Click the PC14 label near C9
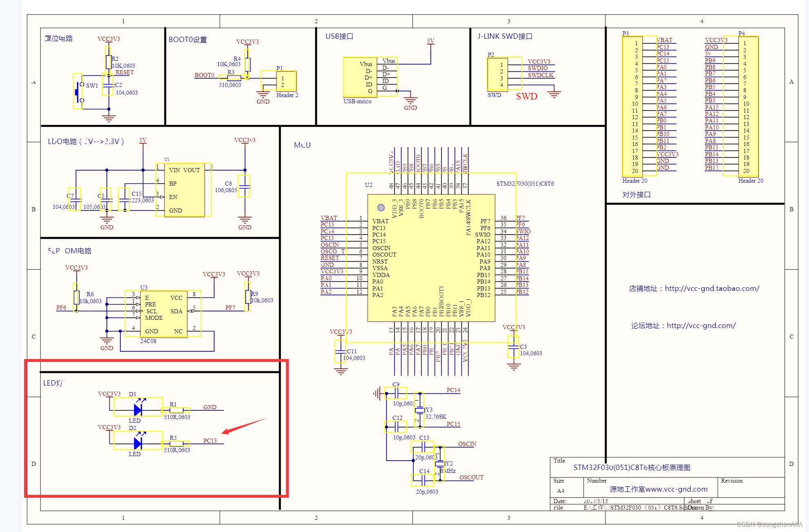809x532 pixels. pos(453,390)
